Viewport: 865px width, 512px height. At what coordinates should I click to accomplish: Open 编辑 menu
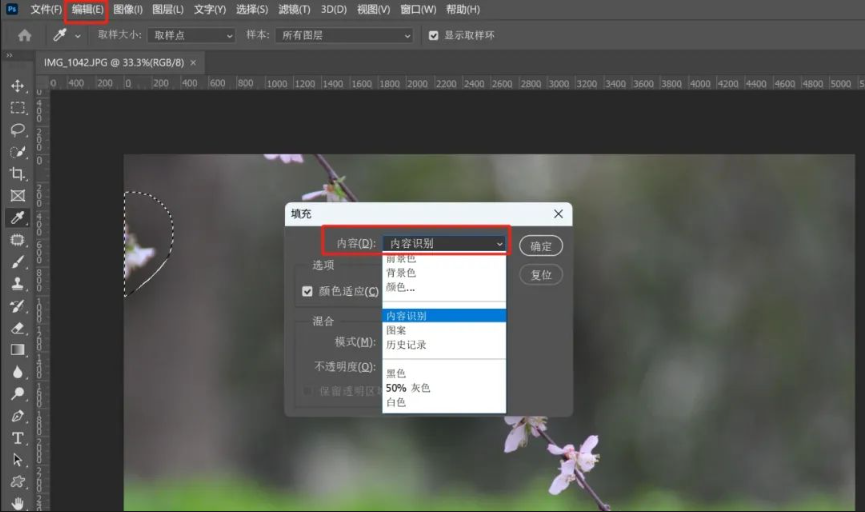click(x=87, y=9)
